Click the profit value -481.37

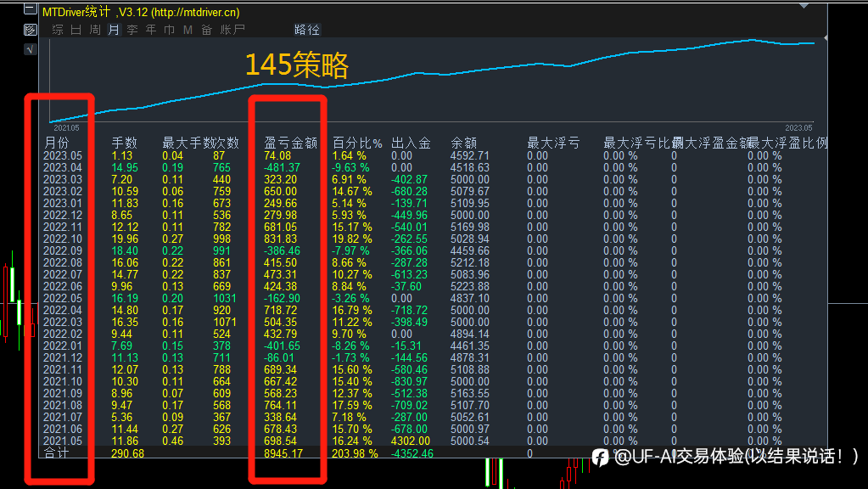coord(282,168)
